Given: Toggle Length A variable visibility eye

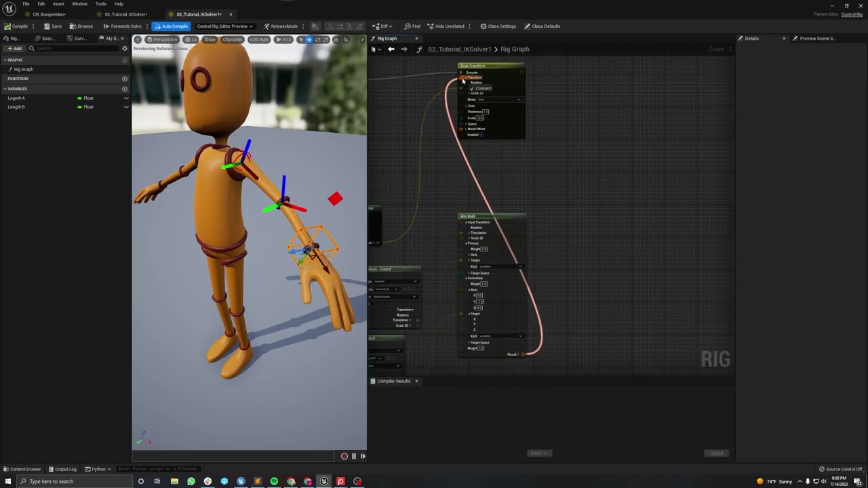Looking at the screenshot, I should point(125,98).
